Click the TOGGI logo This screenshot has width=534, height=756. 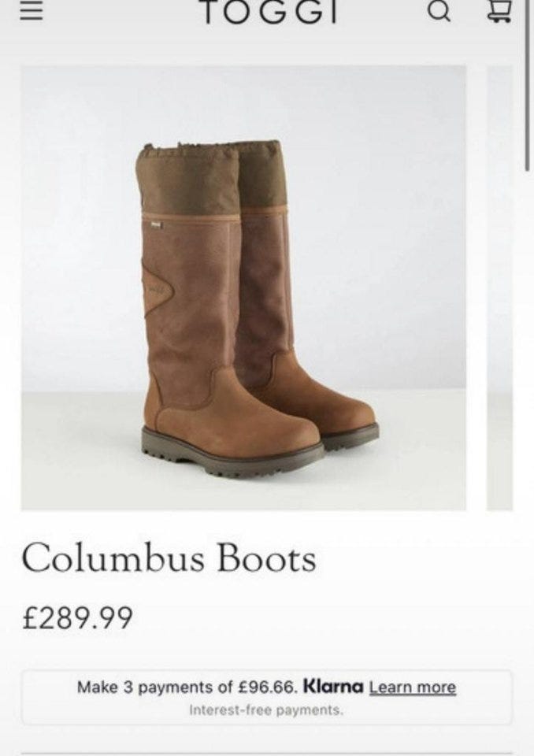[269, 12]
